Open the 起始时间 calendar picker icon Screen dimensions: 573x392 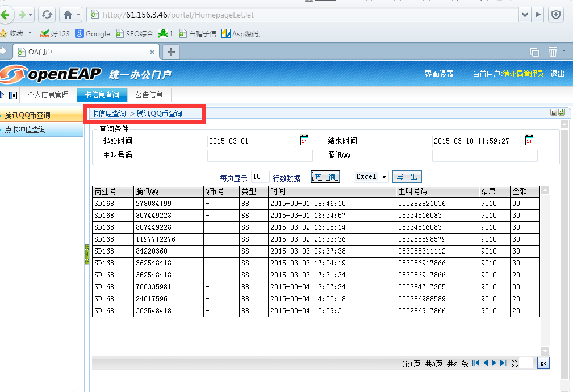tap(304, 140)
